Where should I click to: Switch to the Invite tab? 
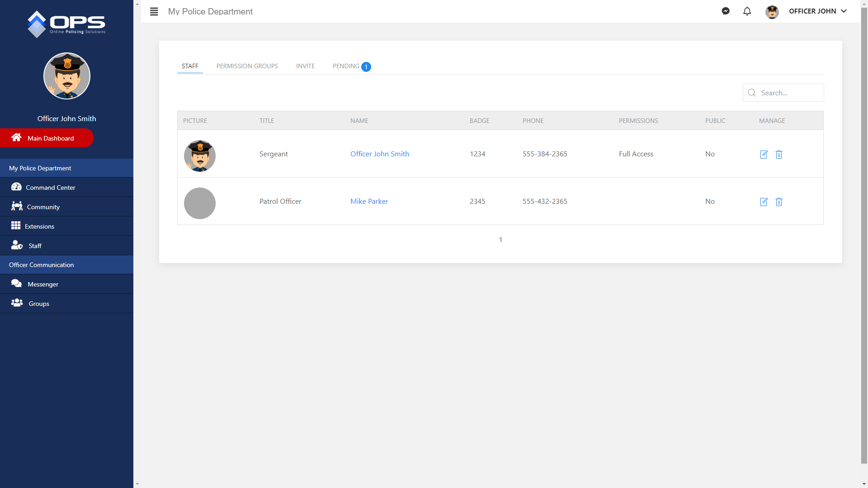[305, 66]
